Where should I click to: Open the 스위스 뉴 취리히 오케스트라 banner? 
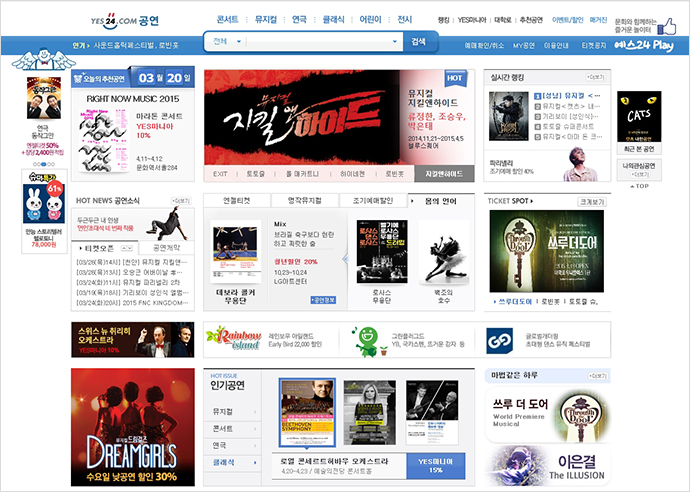coord(133,340)
